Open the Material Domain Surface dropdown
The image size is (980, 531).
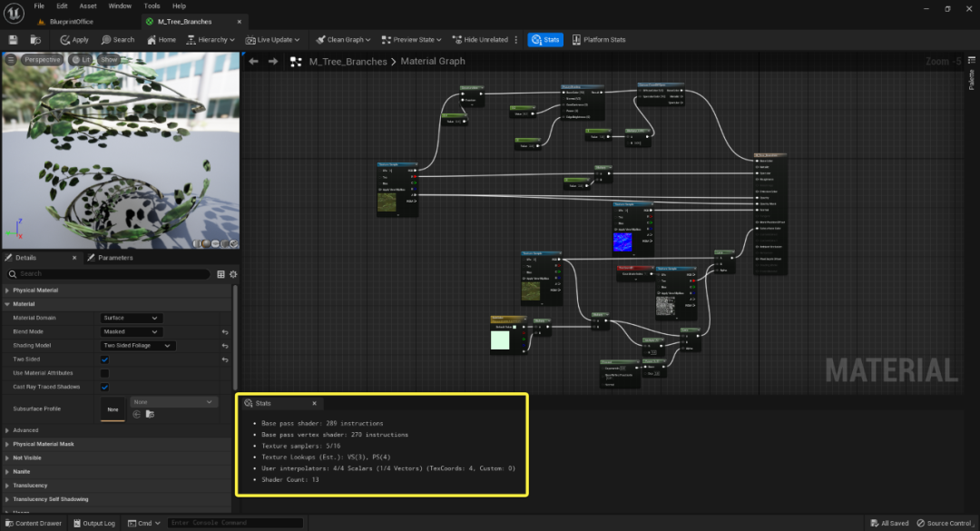[x=130, y=318]
